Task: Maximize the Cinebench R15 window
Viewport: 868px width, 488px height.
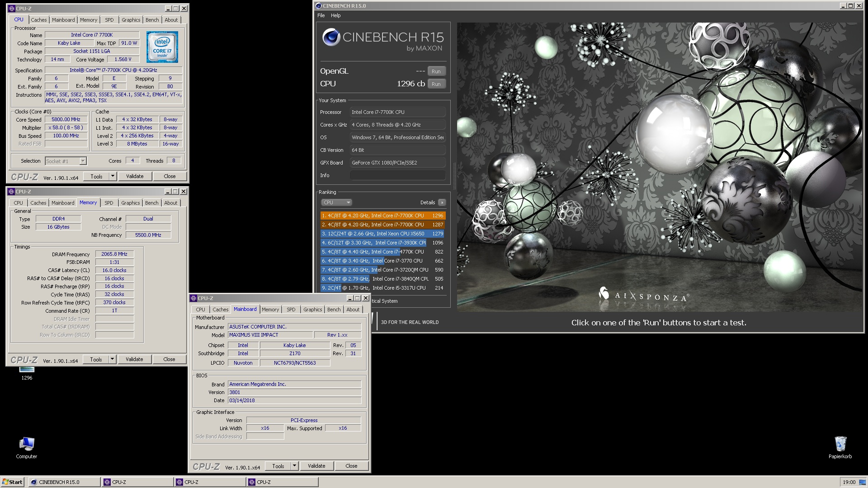Action: click(x=851, y=6)
